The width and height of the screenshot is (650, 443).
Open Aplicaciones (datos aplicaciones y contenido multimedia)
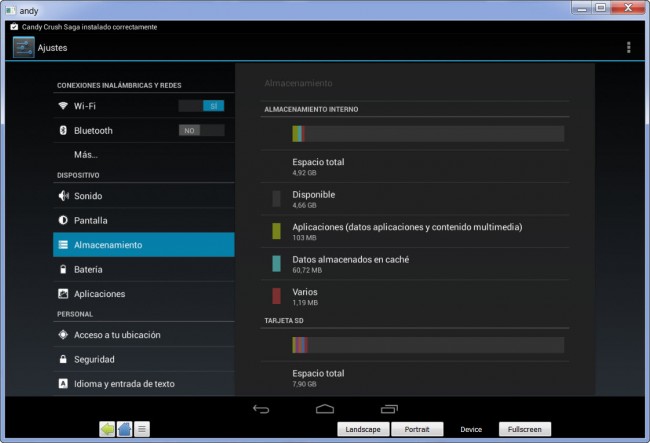click(415, 231)
